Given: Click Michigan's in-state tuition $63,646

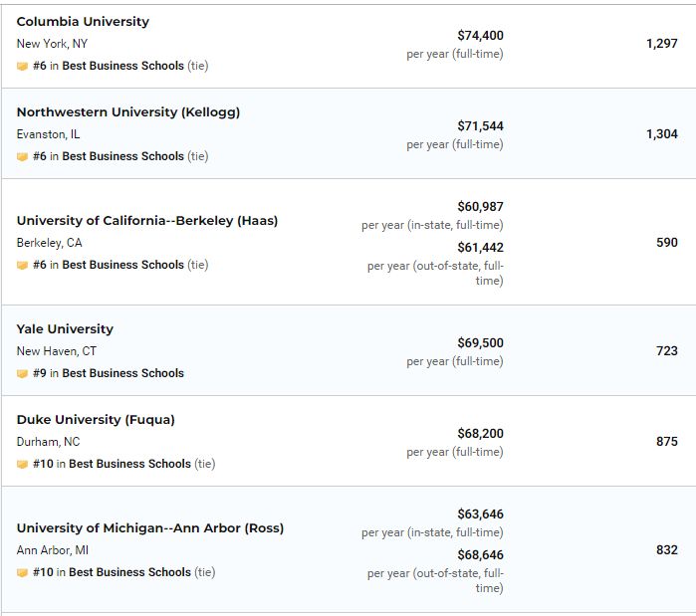Looking at the screenshot, I should (480, 514).
